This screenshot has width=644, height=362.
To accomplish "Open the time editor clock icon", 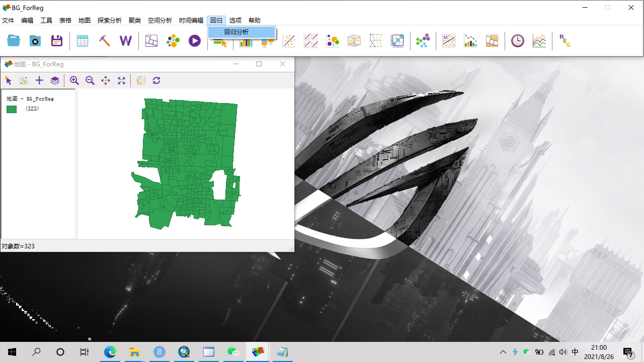I will 517,41.
